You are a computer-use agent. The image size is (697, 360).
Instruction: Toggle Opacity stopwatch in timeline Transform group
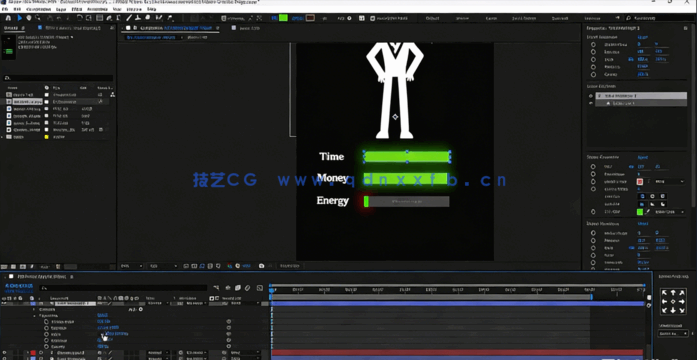tap(46, 346)
